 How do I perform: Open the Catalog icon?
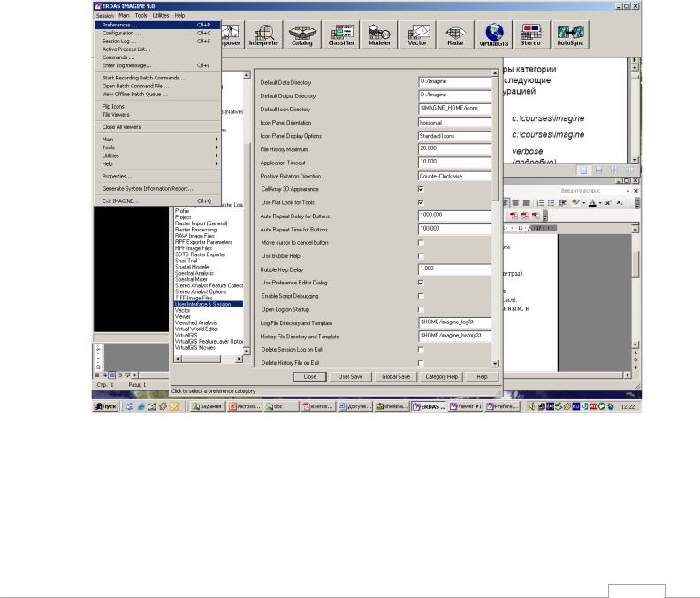point(302,34)
